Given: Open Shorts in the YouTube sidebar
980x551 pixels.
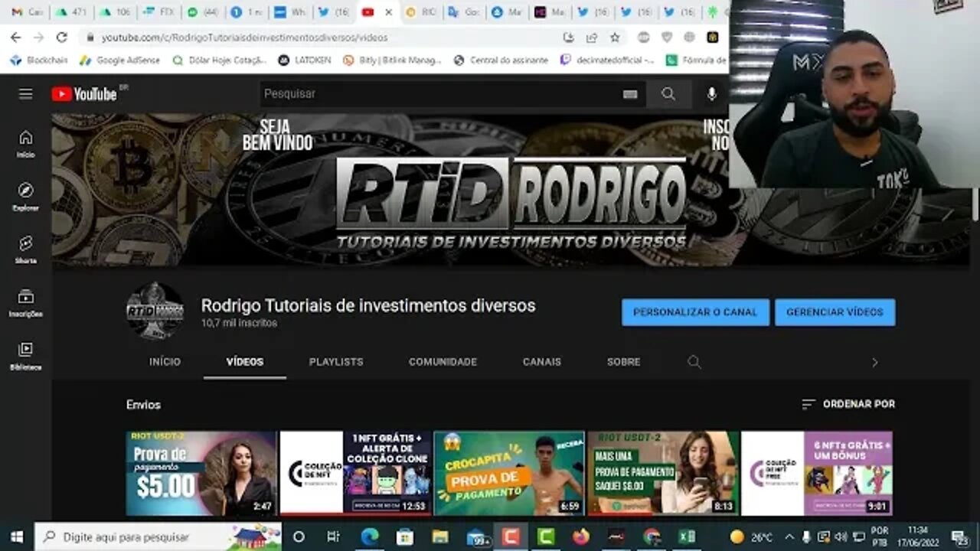Looking at the screenshot, I should point(26,249).
